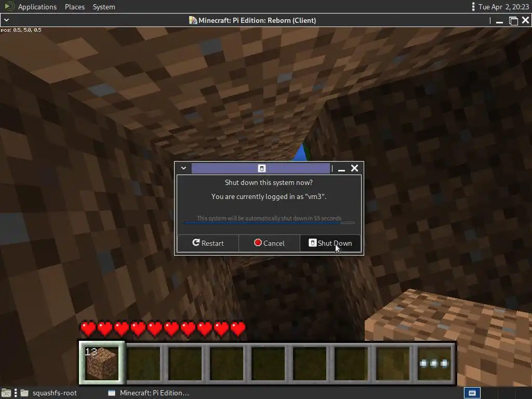The width and height of the screenshot is (532, 399).
Task: Click the clock showing Tue Apr 2, 20:23
Action: pos(503,7)
